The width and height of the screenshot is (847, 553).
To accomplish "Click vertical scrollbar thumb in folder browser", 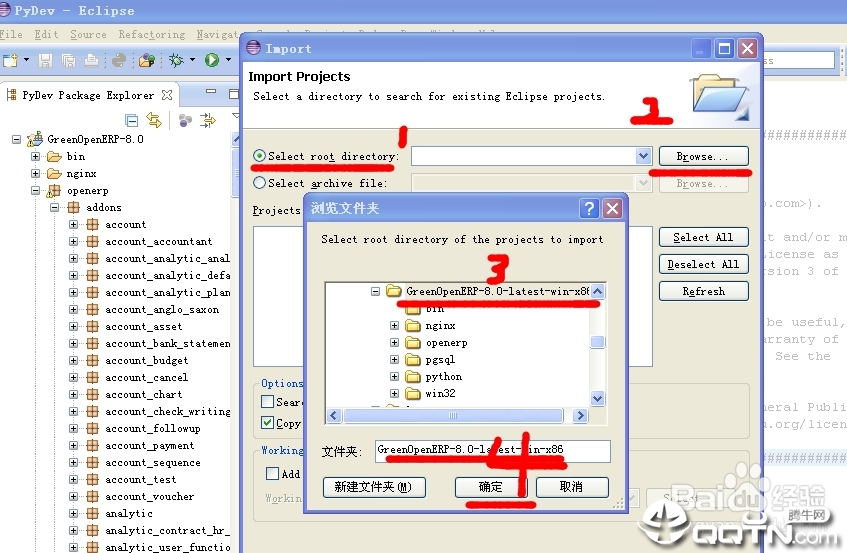I will coord(597,342).
